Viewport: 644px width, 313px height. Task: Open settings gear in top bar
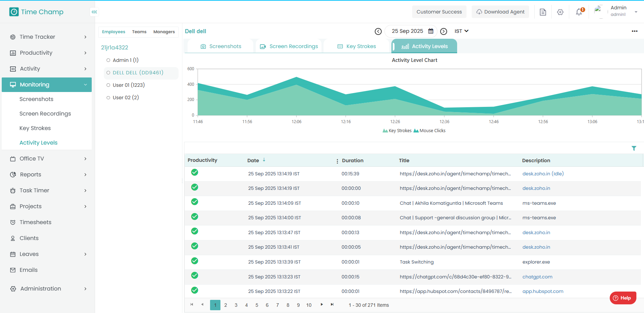pyautogui.click(x=560, y=12)
